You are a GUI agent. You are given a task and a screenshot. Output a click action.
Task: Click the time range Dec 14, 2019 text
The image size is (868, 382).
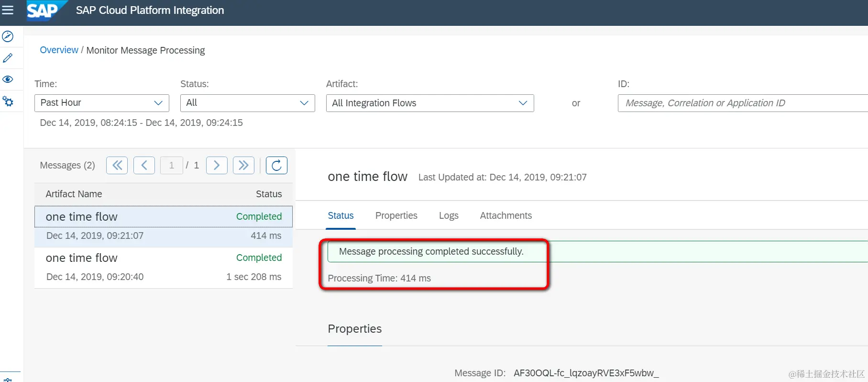coord(141,123)
